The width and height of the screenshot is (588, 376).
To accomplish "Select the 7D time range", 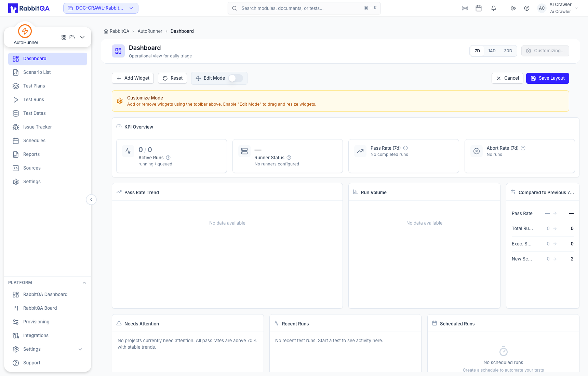I will (x=477, y=51).
